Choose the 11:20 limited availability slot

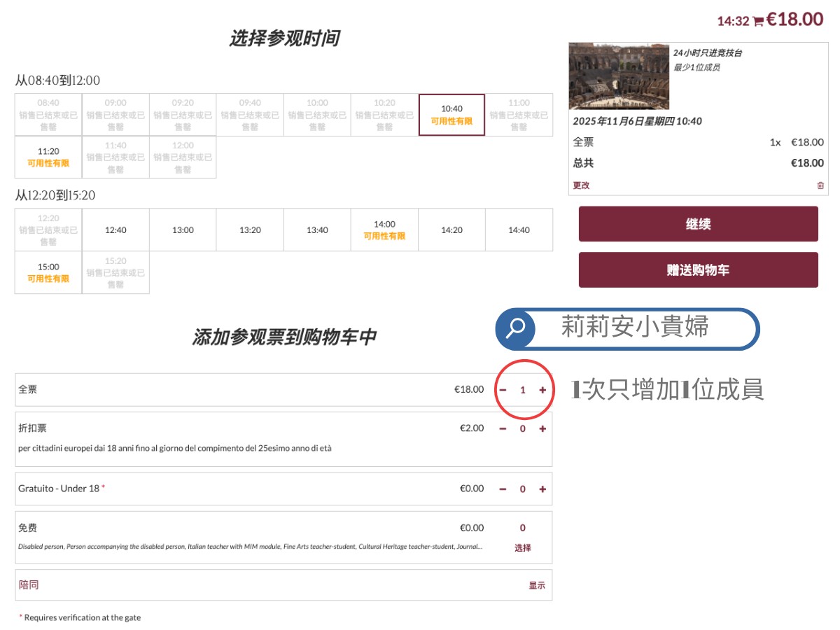pyautogui.click(x=48, y=157)
